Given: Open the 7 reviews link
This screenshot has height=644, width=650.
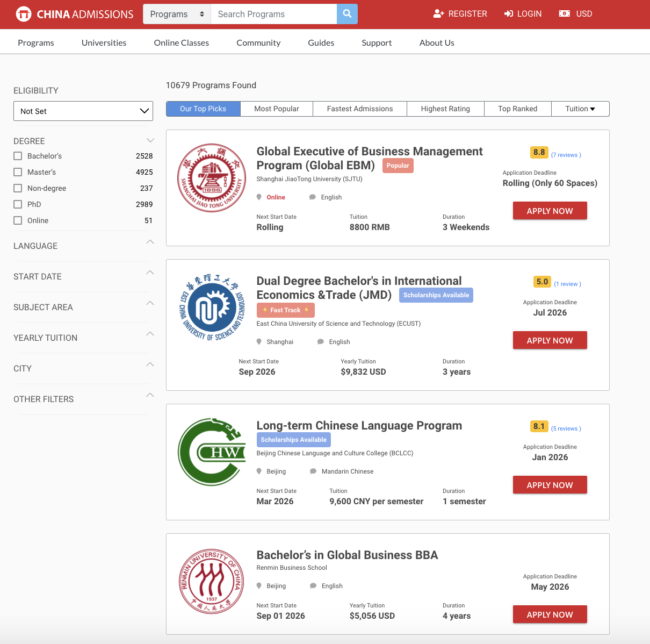Looking at the screenshot, I should pos(566,155).
